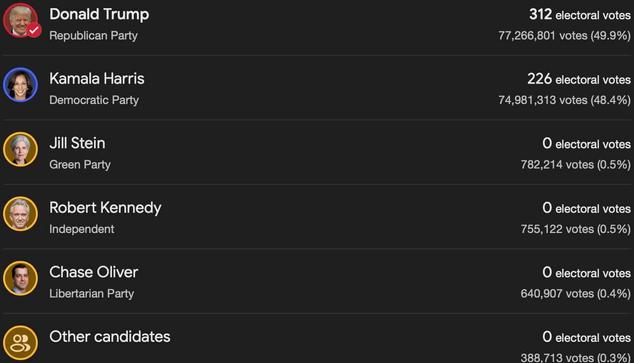Open the Kamala Harris name link
Image resolution: width=634 pixels, height=363 pixels.
97,78
